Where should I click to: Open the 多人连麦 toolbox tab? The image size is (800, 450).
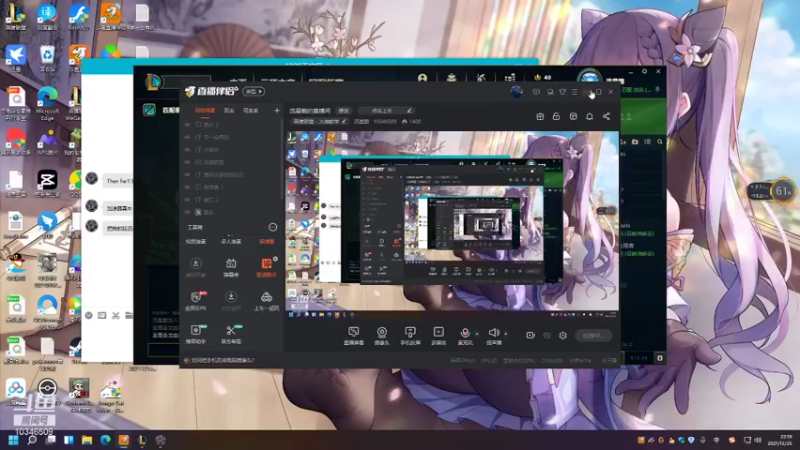[x=231, y=241]
